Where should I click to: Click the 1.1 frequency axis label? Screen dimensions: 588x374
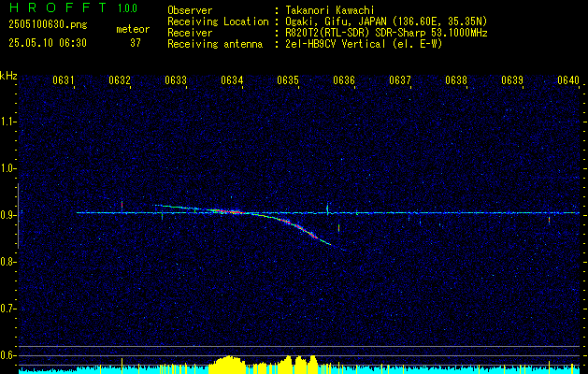click(7, 122)
